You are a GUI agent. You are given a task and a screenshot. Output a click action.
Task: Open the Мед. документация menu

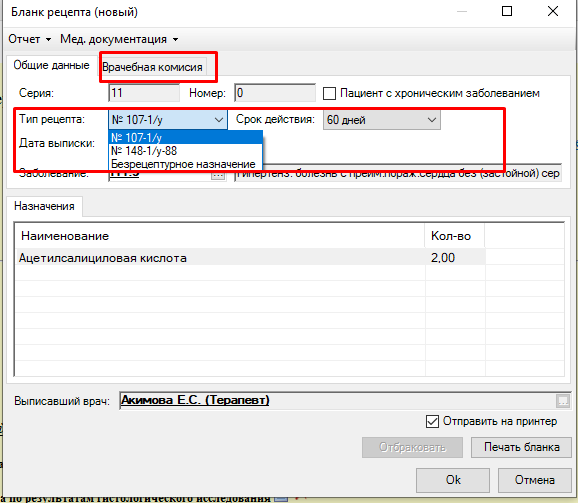[119, 39]
